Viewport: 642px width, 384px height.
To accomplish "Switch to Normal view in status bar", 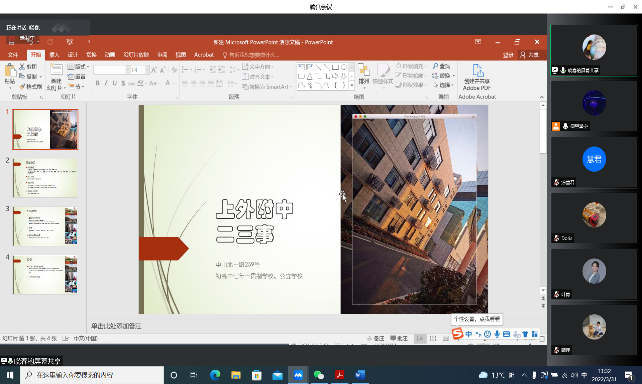I will pyautogui.click(x=420, y=339).
